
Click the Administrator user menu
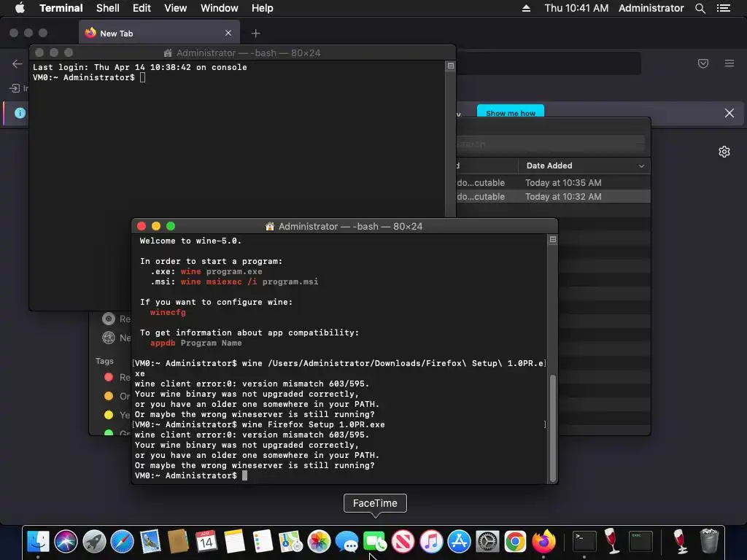(x=651, y=8)
